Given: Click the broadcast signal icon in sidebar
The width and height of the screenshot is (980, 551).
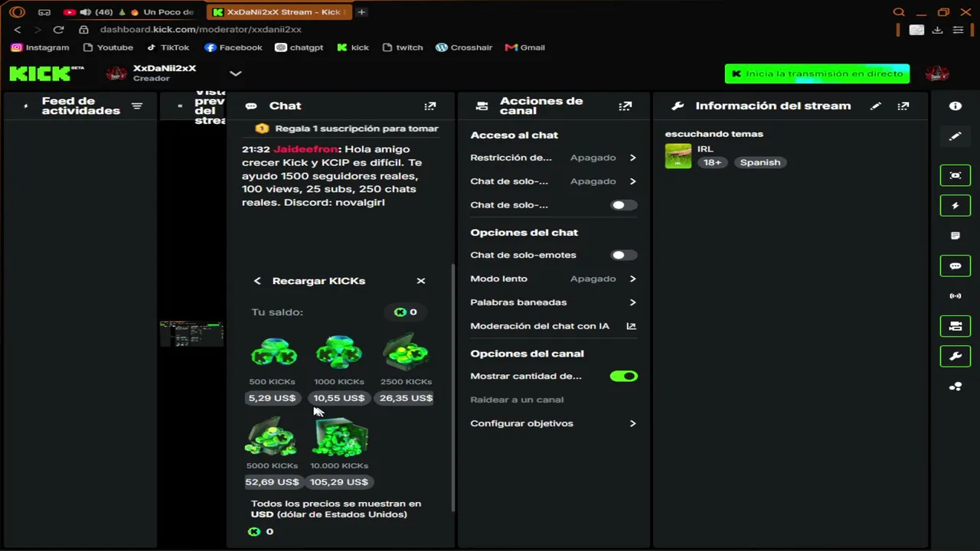Looking at the screenshot, I should pyautogui.click(x=955, y=296).
